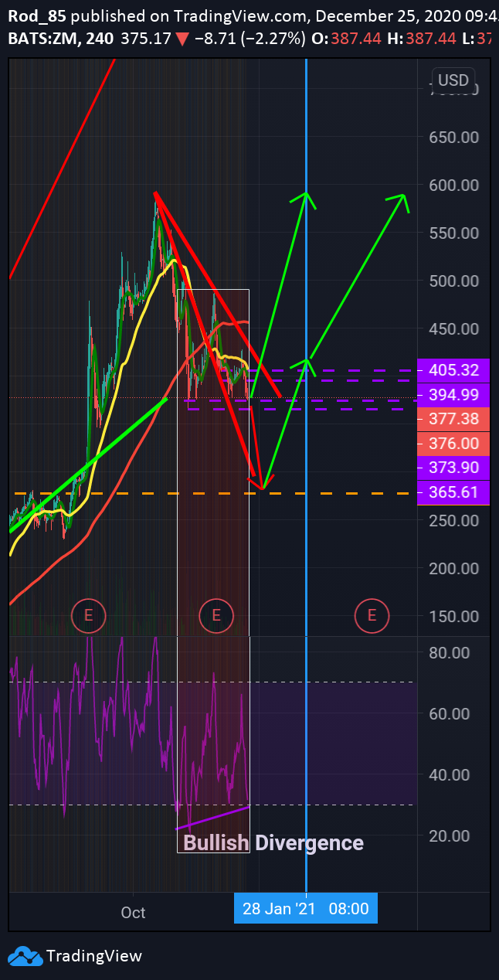Click the TradingView brand text
The image size is (499, 980).
tap(94, 956)
